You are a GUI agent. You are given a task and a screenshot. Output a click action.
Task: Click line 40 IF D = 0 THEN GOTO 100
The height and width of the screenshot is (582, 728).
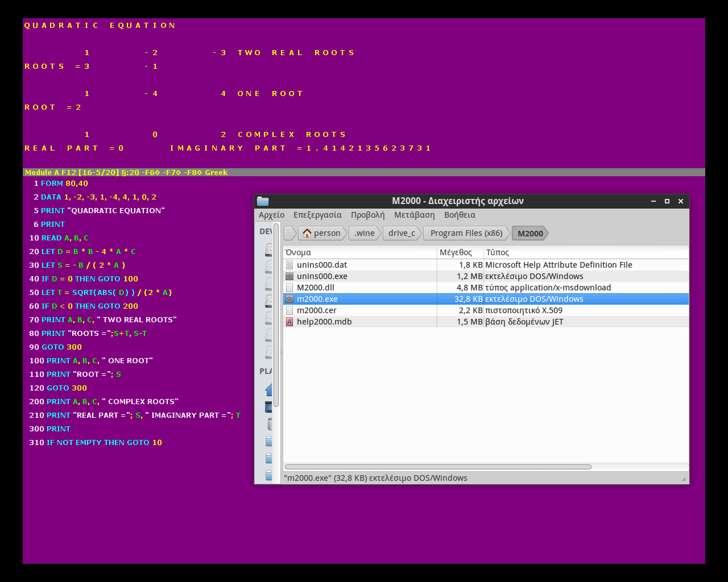point(84,279)
